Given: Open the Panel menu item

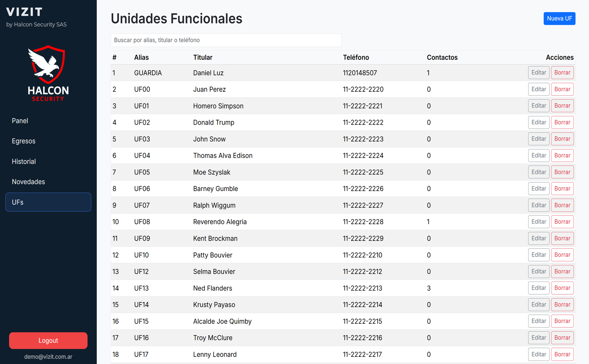Looking at the screenshot, I should pyautogui.click(x=20, y=121).
